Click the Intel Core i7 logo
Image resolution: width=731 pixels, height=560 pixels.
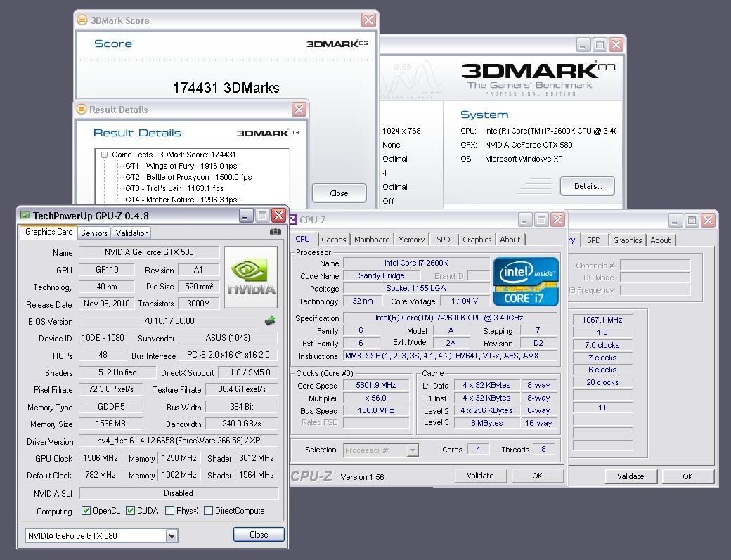(x=526, y=281)
